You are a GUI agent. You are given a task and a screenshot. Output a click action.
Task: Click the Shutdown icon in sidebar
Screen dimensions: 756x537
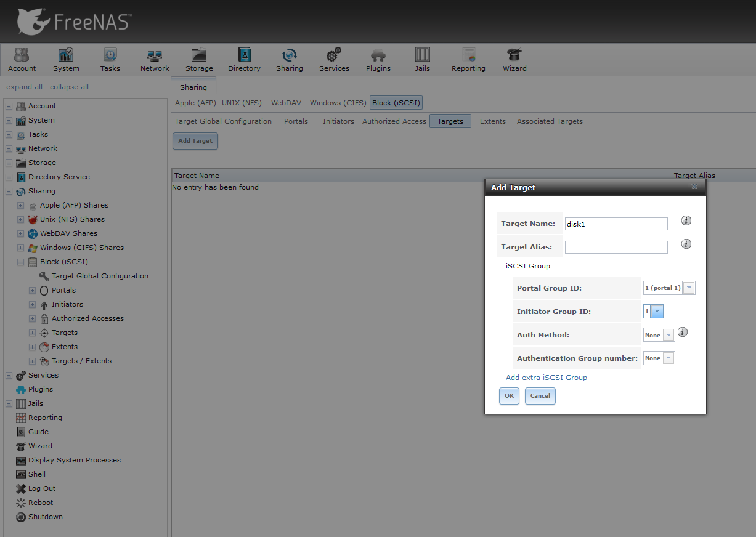point(21,517)
